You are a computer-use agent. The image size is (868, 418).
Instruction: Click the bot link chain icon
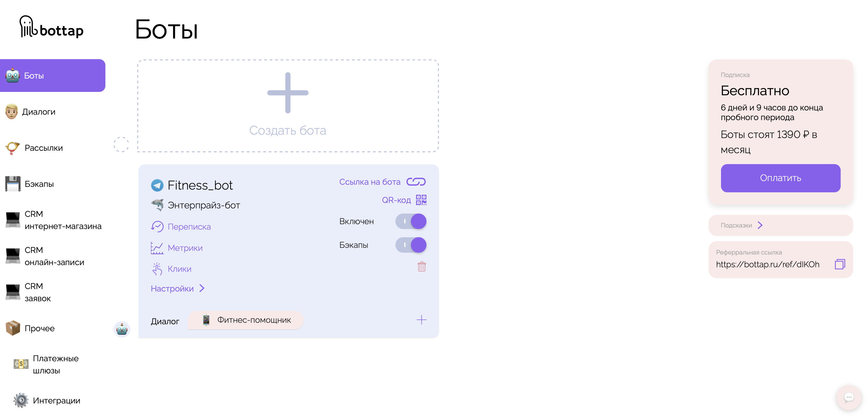416,182
